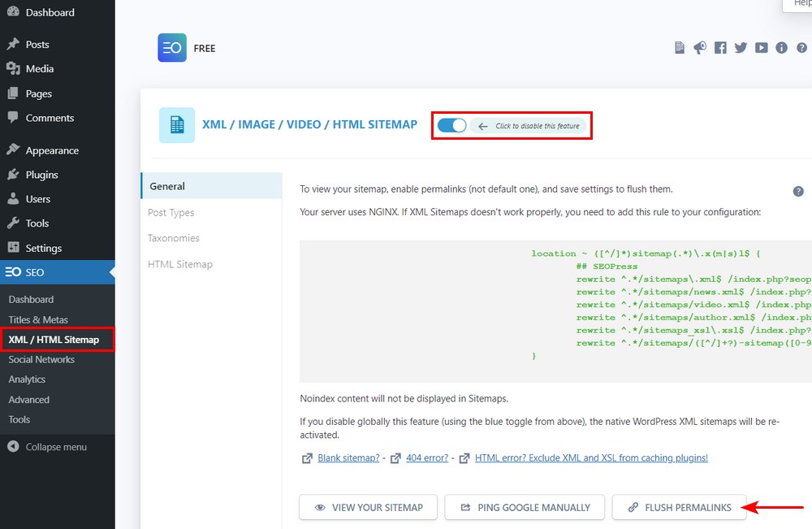Screen dimensions: 812x529
Task: Open the Blank sitemap? link
Action: 348,458
